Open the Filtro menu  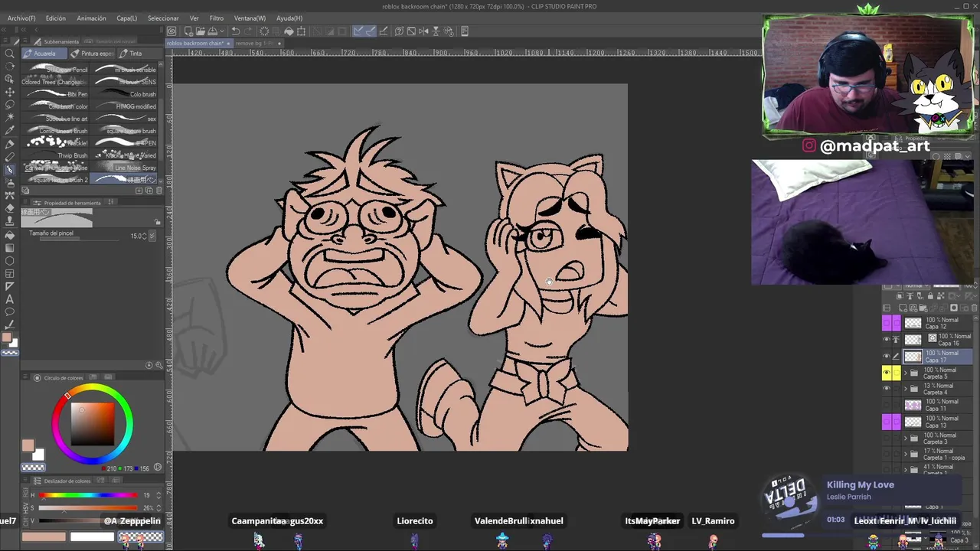point(217,18)
